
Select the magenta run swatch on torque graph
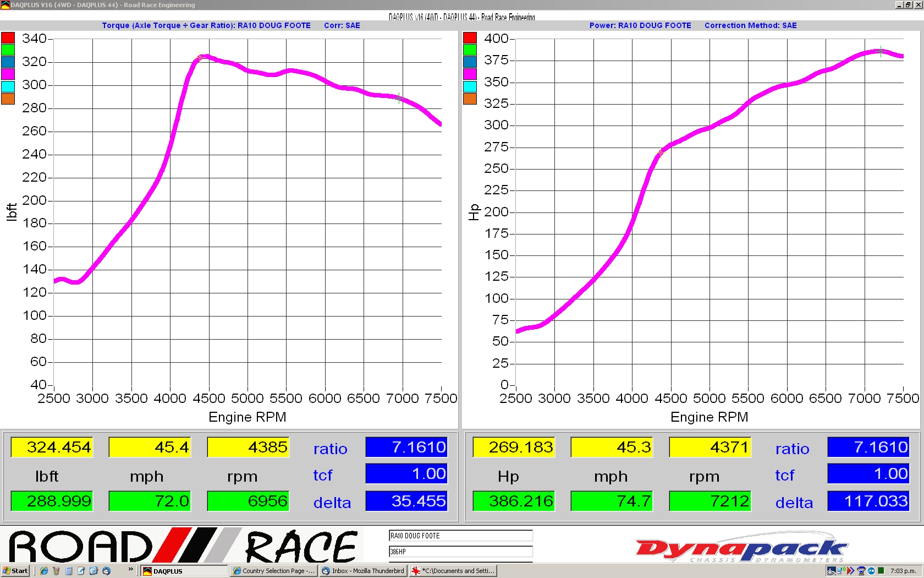(8, 74)
